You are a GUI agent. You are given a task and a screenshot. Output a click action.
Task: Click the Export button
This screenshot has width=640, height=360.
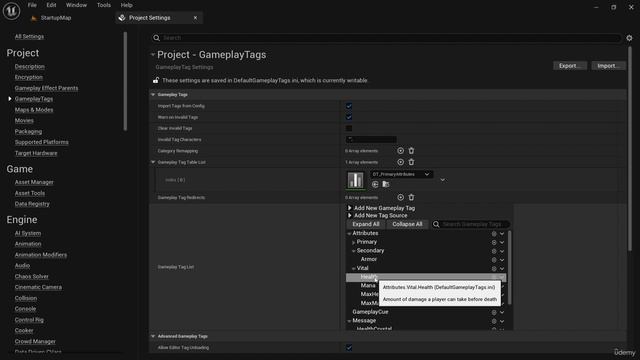coord(570,66)
